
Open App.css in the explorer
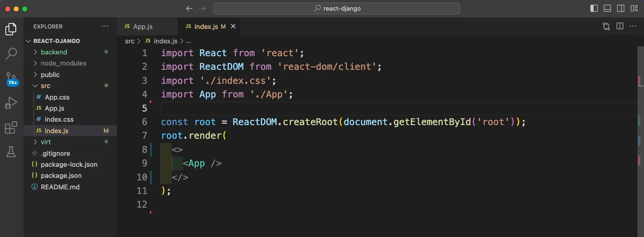point(70,97)
